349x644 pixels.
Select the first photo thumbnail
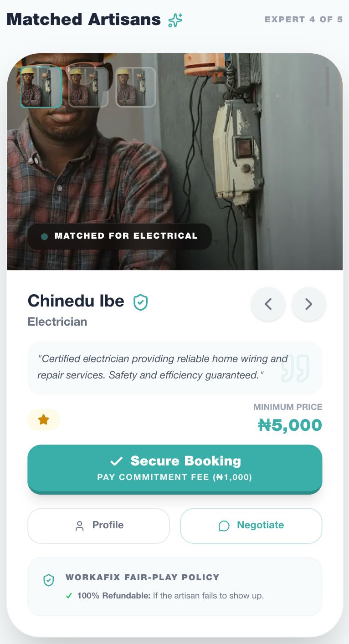coord(41,87)
